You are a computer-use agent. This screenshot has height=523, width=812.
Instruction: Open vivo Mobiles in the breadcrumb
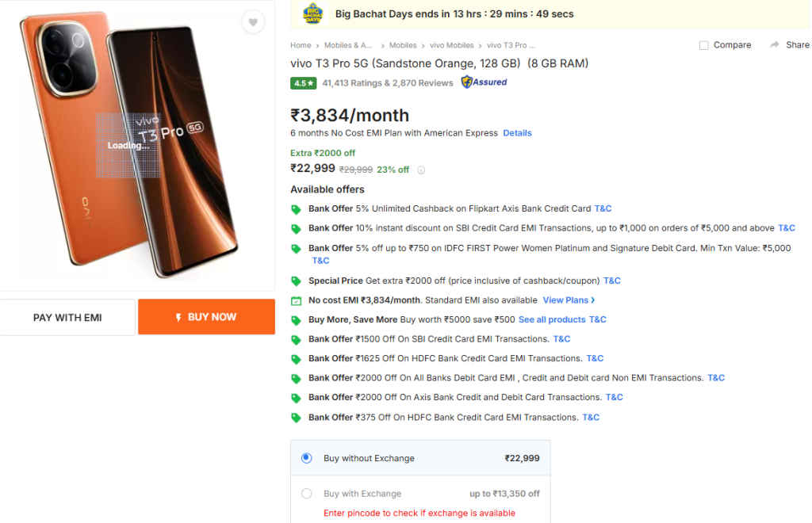pos(452,45)
